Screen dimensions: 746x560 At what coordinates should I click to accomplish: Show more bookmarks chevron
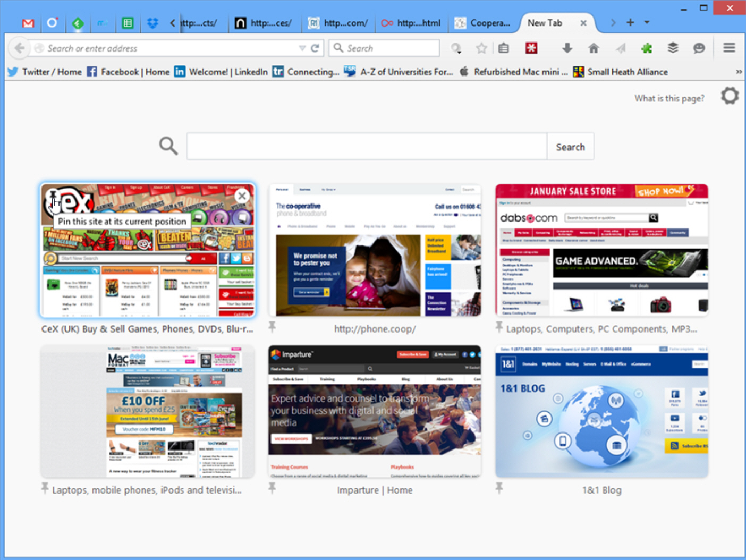(x=739, y=72)
